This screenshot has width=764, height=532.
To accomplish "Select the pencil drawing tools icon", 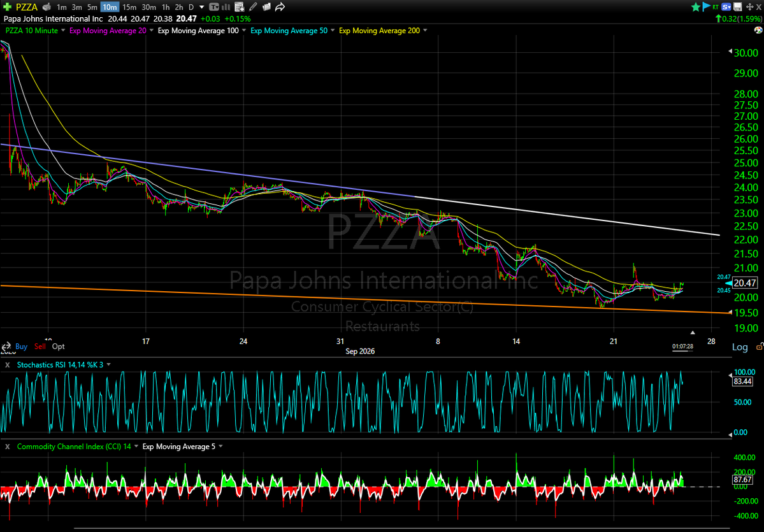I will tap(254, 7).
